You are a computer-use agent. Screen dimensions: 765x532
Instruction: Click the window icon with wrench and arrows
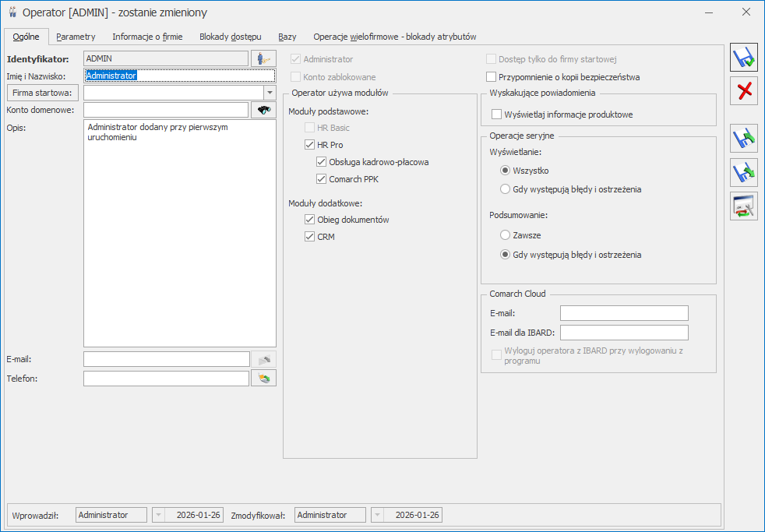pos(743,206)
